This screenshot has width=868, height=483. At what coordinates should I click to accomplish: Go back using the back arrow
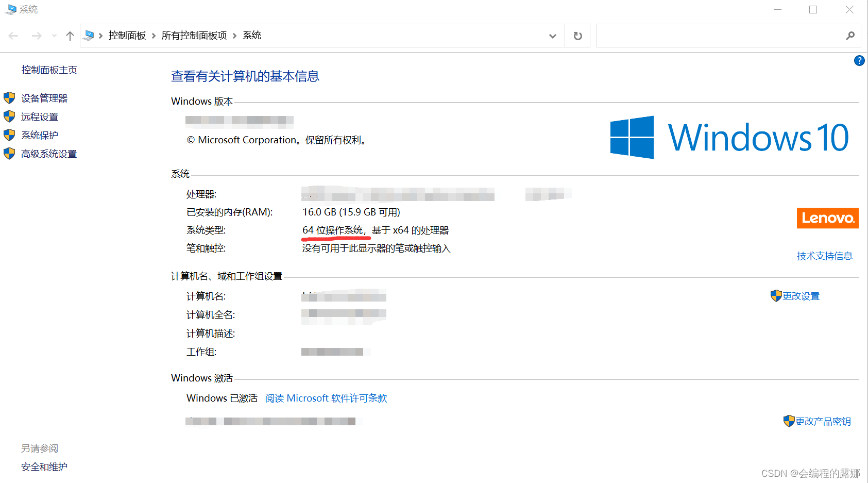pyautogui.click(x=13, y=36)
